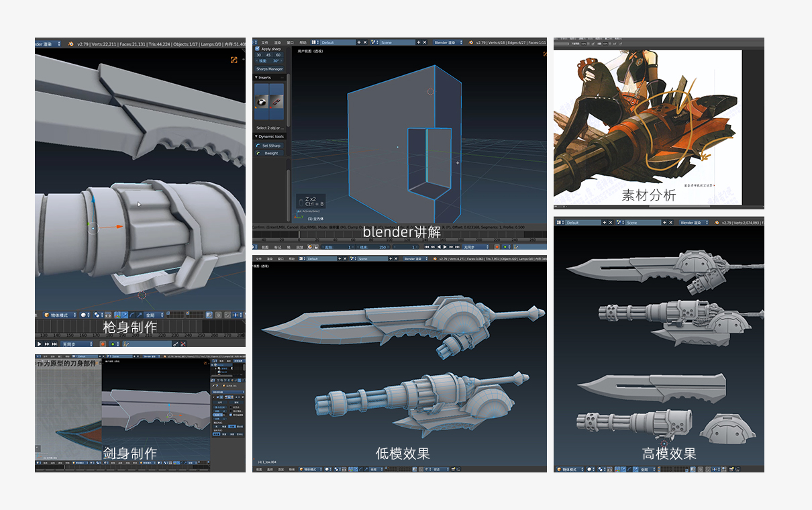
Task: Open Blender 渲染 dropdown in high-poly panel
Action: (x=695, y=222)
